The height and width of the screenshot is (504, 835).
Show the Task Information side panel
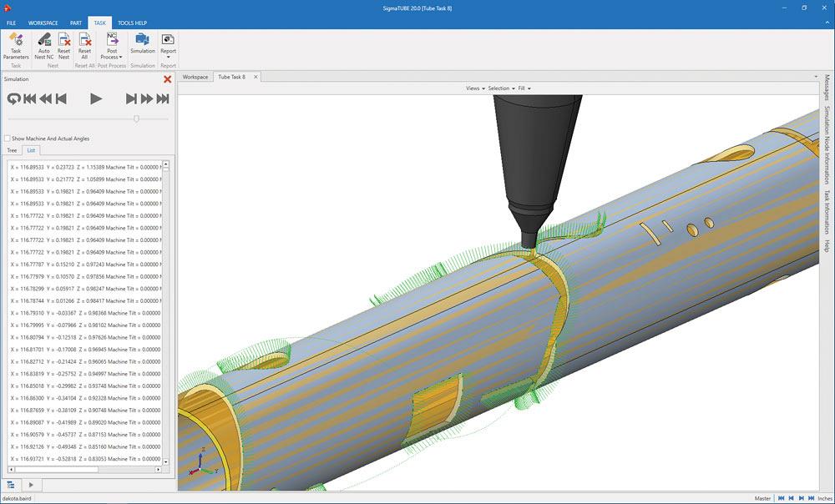[x=827, y=211]
